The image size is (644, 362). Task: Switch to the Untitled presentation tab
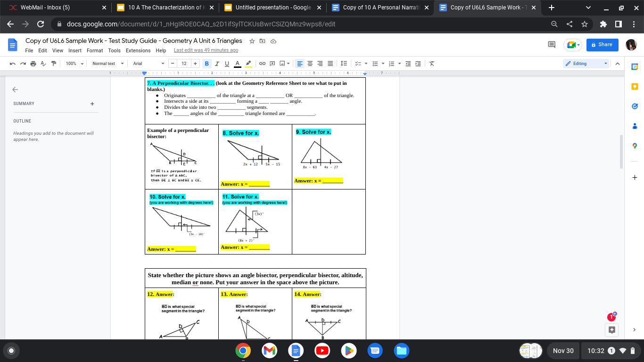[273, 8]
